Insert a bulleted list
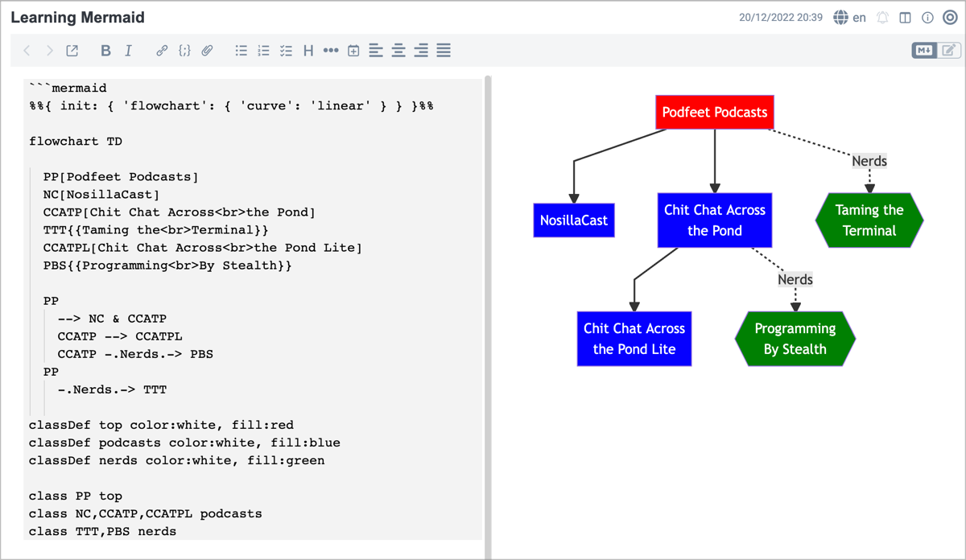The width and height of the screenshot is (966, 560). pos(241,51)
